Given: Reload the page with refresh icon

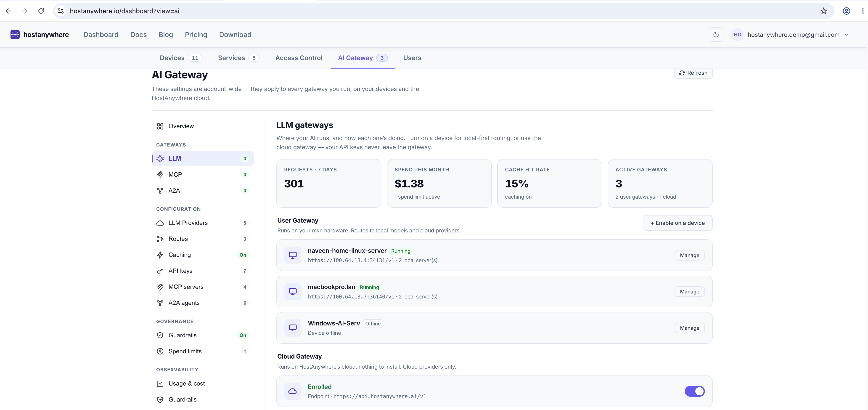Looking at the screenshot, I should (41, 11).
